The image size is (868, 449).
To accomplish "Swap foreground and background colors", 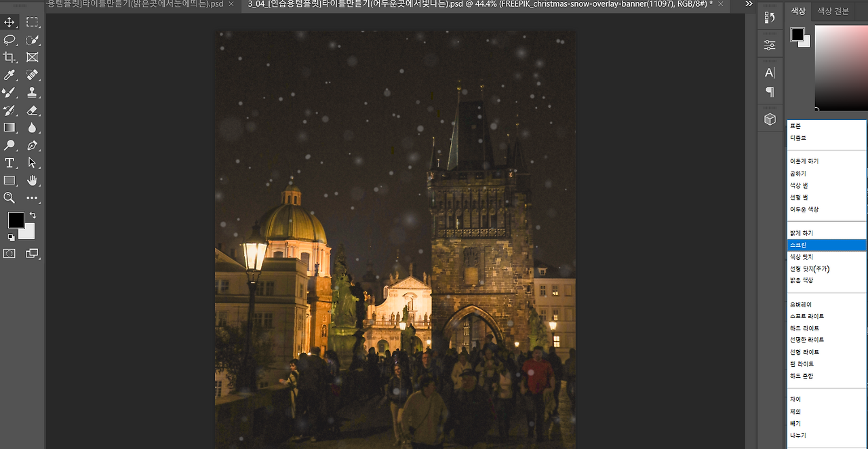I will (x=33, y=216).
